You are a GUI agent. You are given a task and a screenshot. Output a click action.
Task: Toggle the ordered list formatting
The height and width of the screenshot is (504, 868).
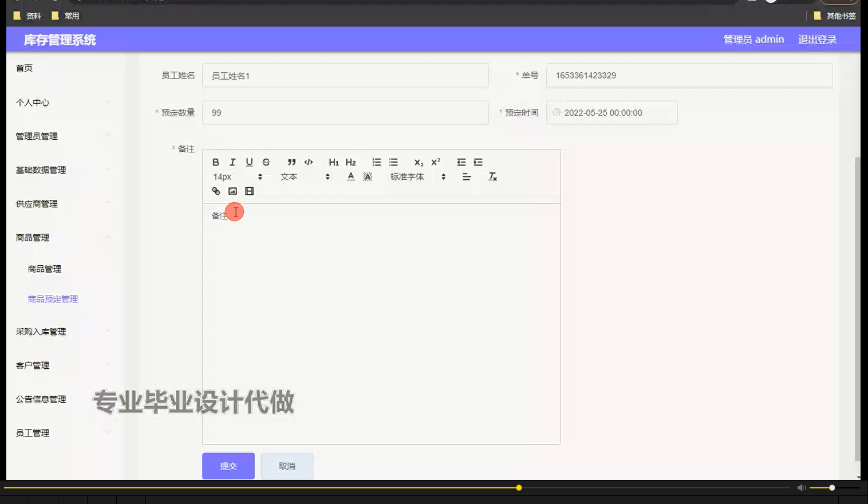tap(376, 162)
